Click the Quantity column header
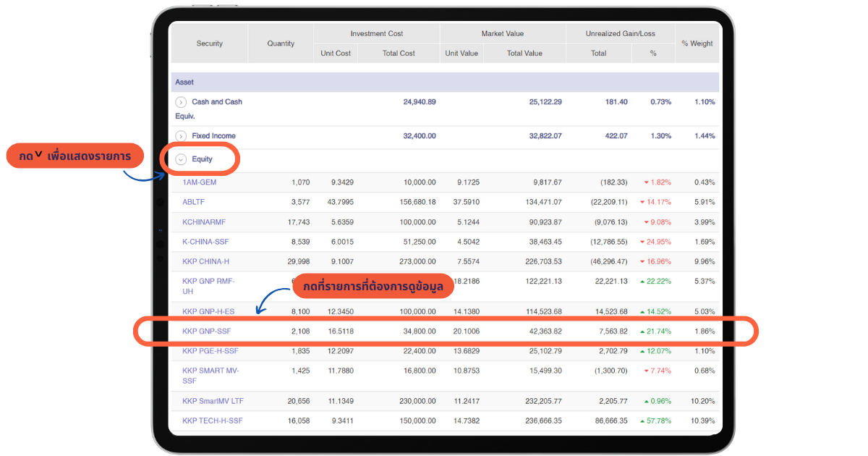The height and width of the screenshot is (456, 868). (x=281, y=43)
